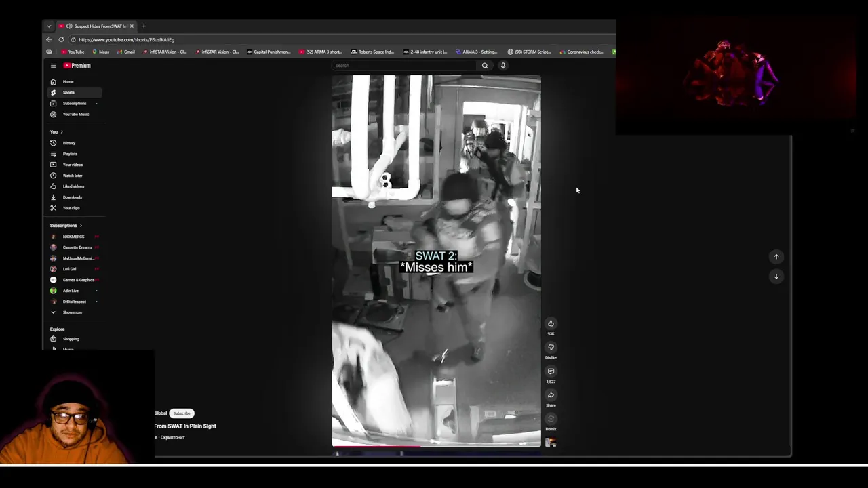
Task: Click the browser back button
Action: tap(49, 39)
